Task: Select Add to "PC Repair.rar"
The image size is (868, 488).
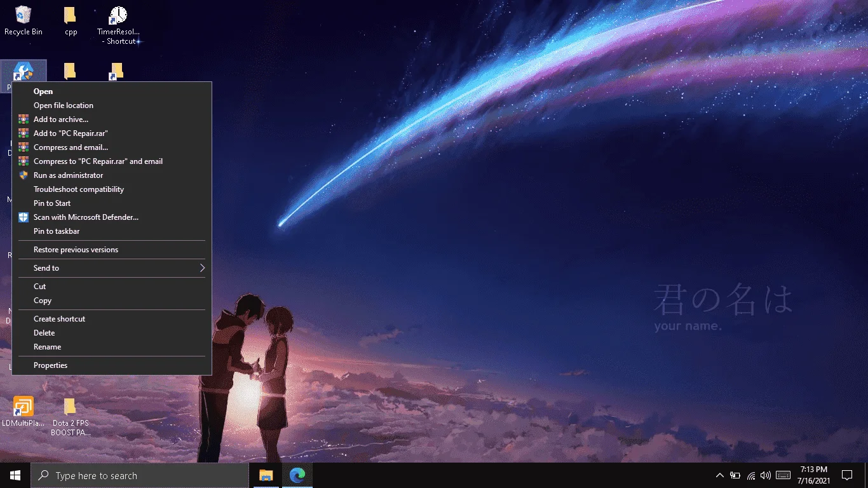Action: pyautogui.click(x=112, y=133)
